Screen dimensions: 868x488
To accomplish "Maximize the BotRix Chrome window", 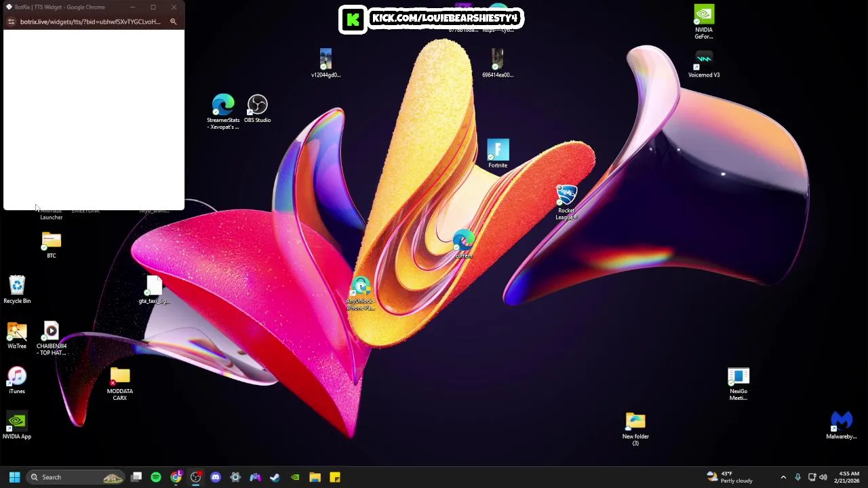I will click(153, 7).
